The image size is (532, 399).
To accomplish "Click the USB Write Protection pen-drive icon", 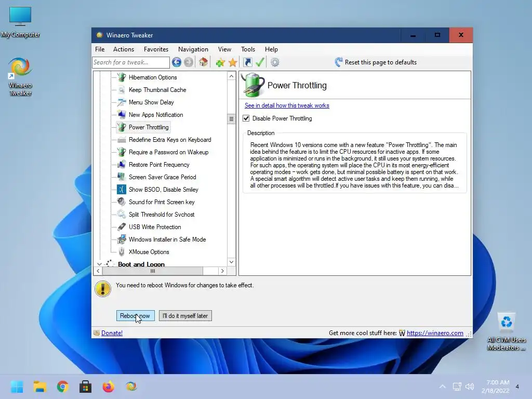I will click(122, 227).
